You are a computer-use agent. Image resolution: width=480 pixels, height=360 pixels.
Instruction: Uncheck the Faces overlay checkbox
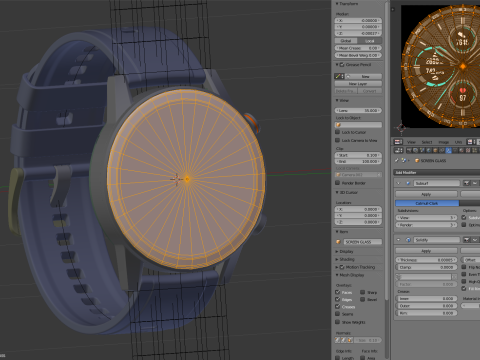pos(338,292)
